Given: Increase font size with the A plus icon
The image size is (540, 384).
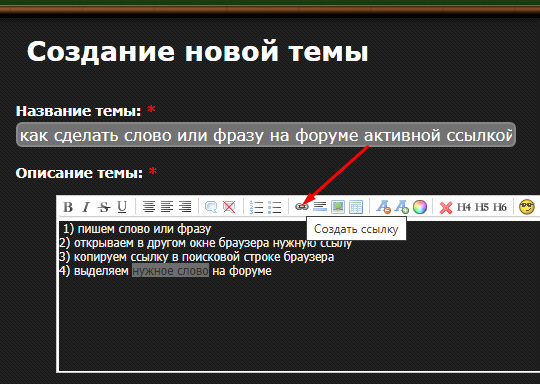Looking at the screenshot, I should [x=401, y=207].
